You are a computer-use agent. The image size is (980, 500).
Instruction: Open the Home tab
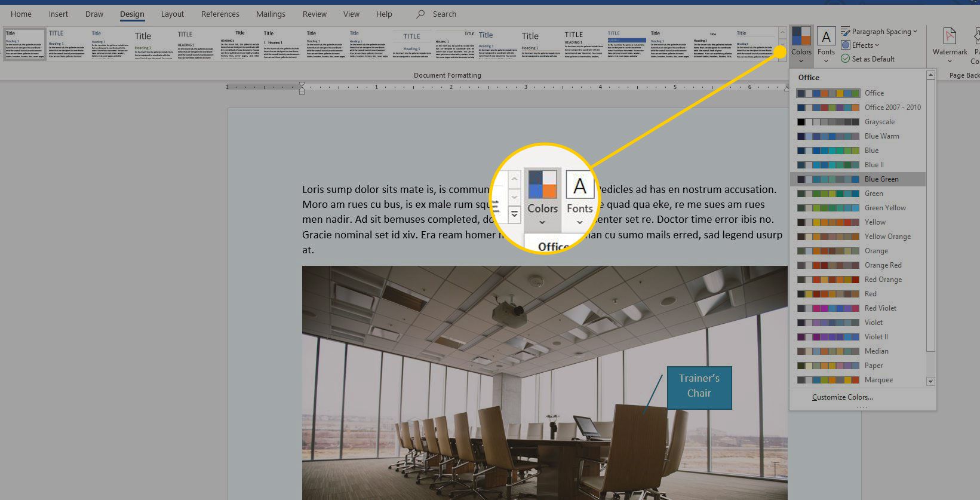pyautogui.click(x=21, y=14)
